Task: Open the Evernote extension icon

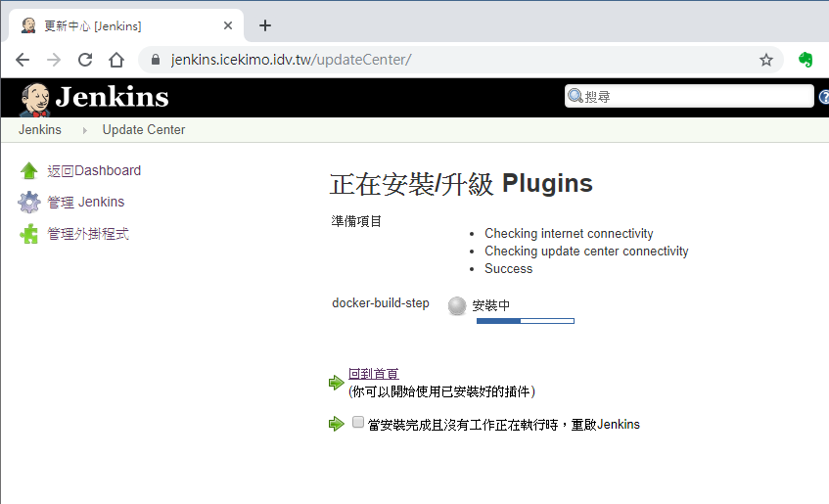Action: (x=806, y=60)
